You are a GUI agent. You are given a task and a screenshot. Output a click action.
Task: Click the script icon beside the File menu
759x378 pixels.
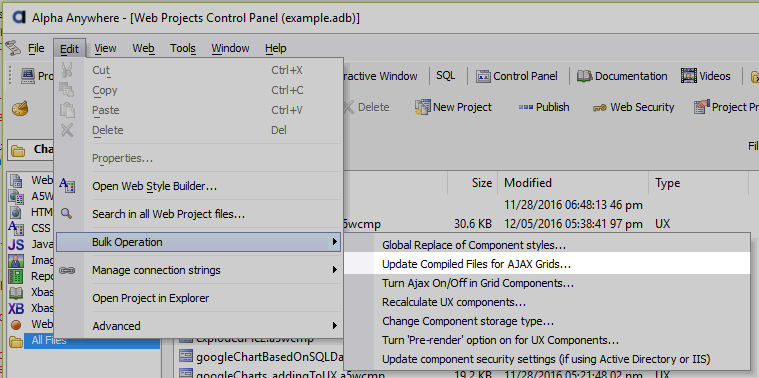click(x=13, y=48)
